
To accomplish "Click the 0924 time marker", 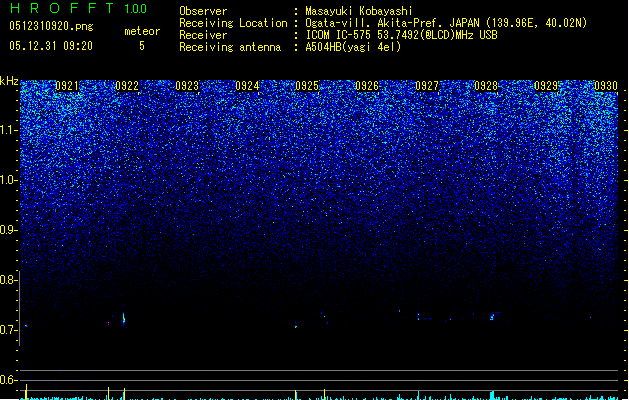I will 247,86.
